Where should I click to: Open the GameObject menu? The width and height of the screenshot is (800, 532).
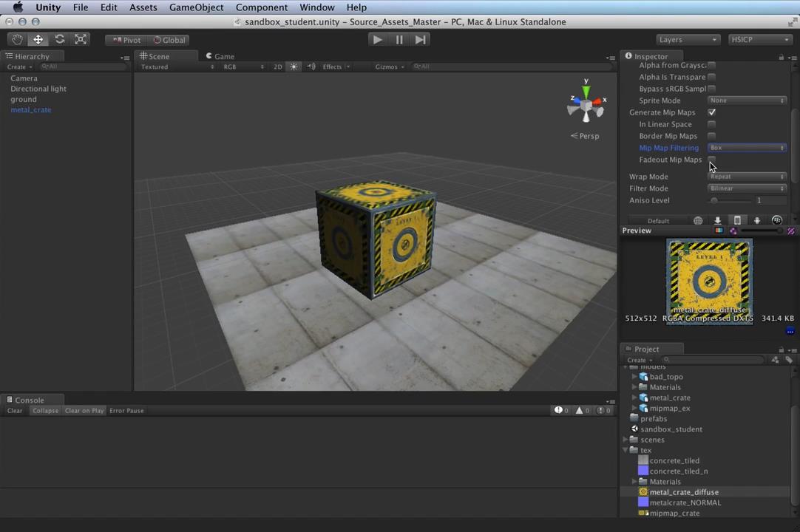[x=197, y=7]
